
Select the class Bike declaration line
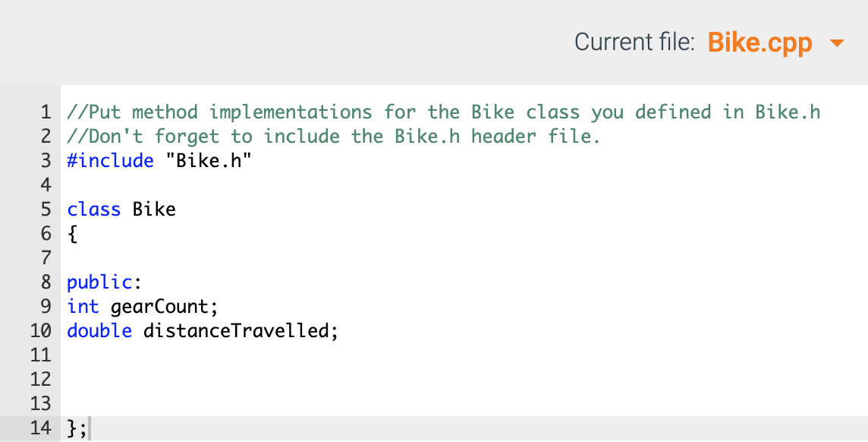[x=121, y=209]
